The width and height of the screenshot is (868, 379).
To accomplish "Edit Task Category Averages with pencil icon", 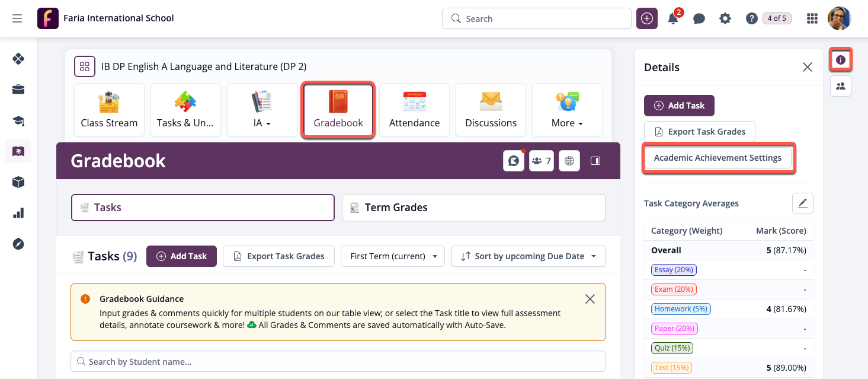I will 802,203.
